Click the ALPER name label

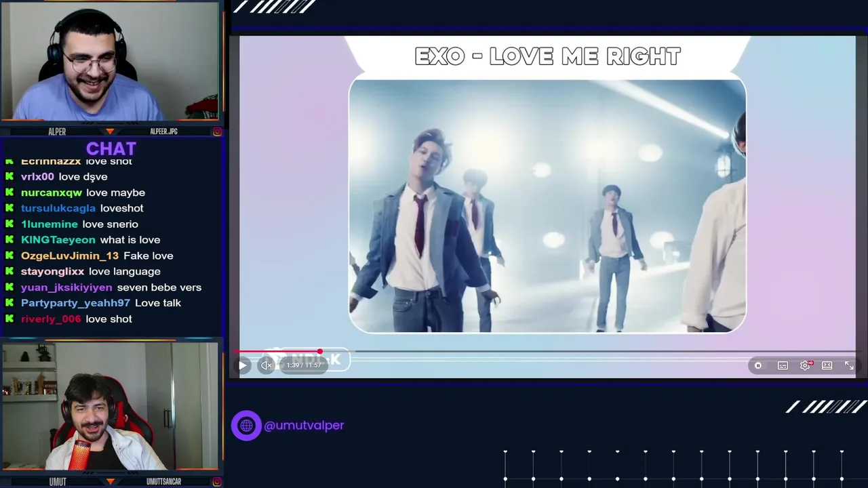point(57,131)
